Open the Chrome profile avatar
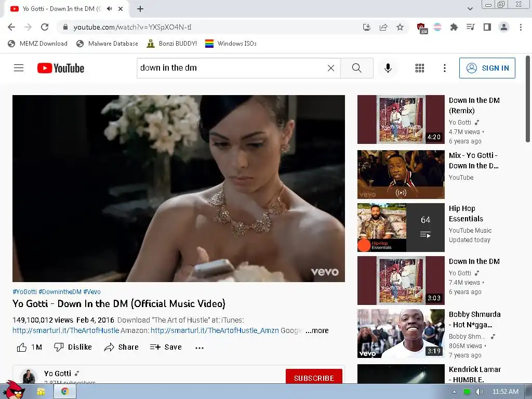Screen dimensions: 532x399 pyautogui.click(x=504, y=27)
